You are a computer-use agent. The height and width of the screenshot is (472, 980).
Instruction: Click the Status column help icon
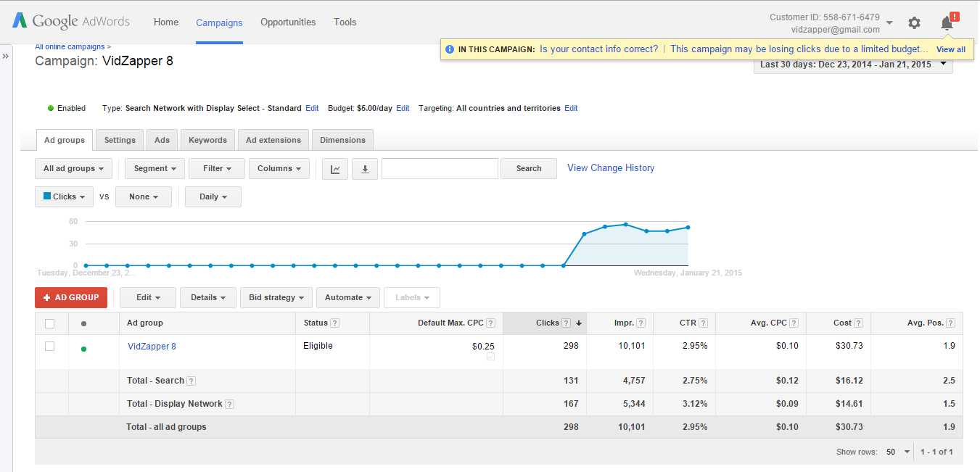(335, 323)
